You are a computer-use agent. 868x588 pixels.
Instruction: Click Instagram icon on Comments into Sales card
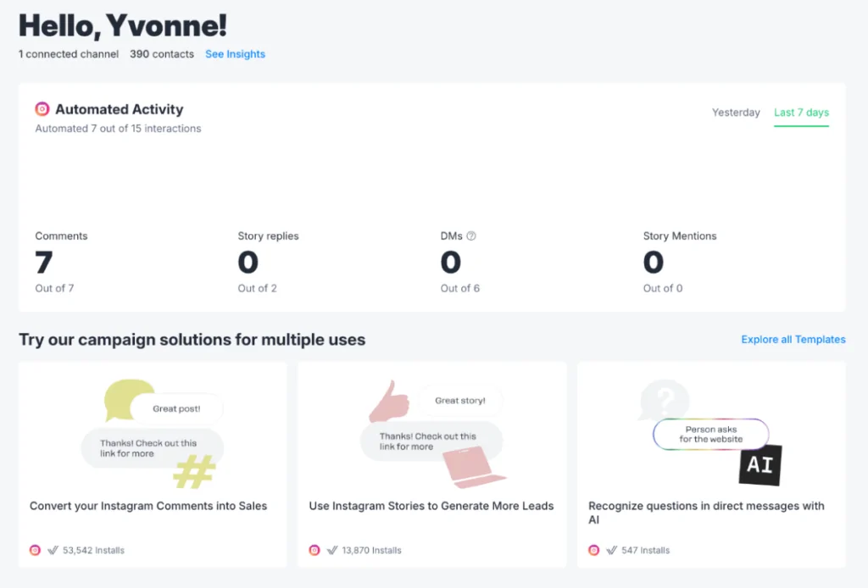35,550
